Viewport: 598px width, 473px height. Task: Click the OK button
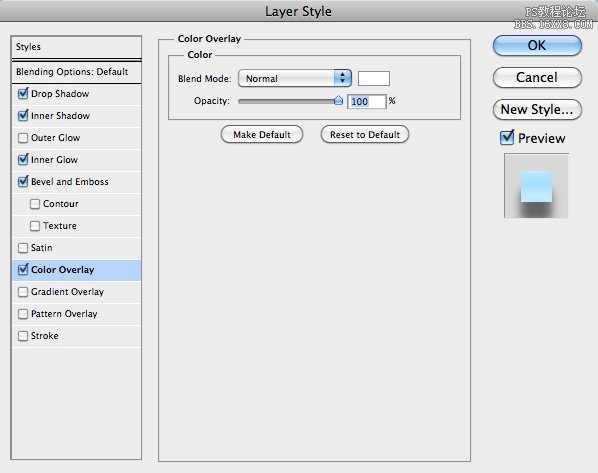537,45
